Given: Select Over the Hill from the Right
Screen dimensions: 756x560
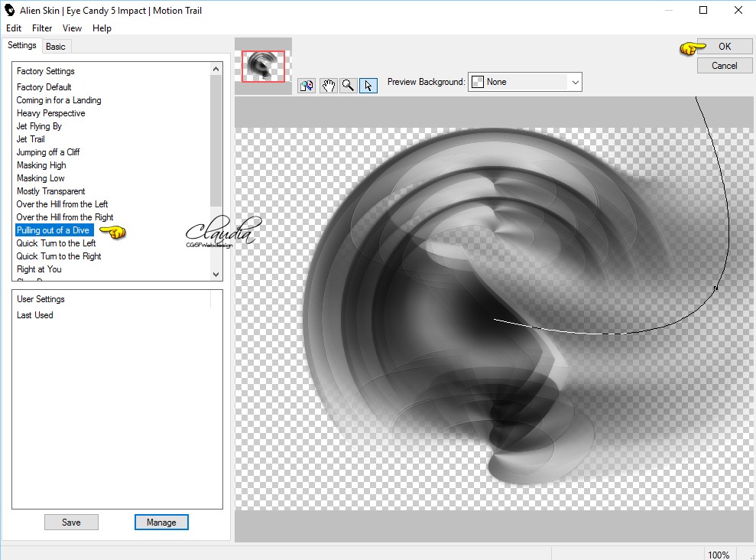Looking at the screenshot, I should (65, 217).
